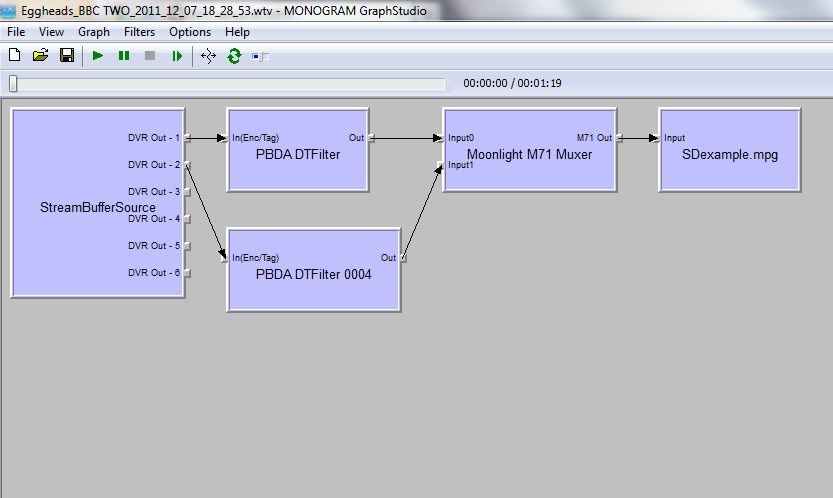Select the SDexample.mpg file writer filter

[x=729, y=150]
